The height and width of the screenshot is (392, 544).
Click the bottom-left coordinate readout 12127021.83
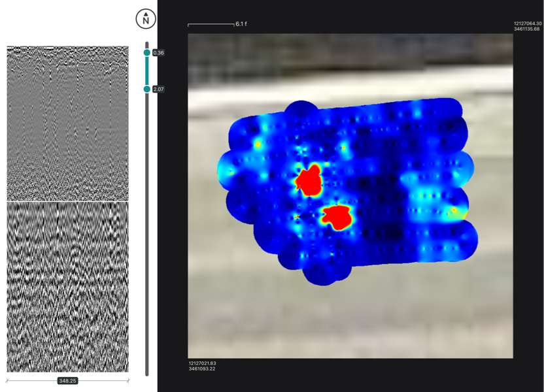pyautogui.click(x=202, y=363)
